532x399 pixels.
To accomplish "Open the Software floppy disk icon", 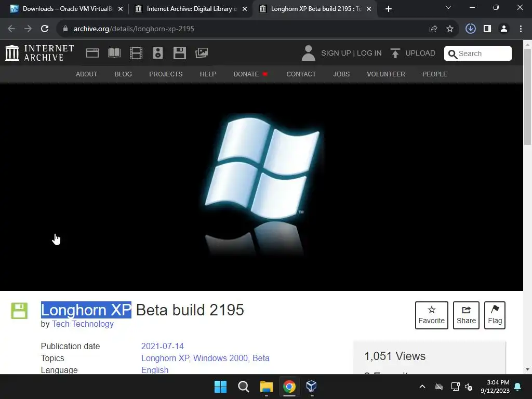I will [x=179, y=53].
